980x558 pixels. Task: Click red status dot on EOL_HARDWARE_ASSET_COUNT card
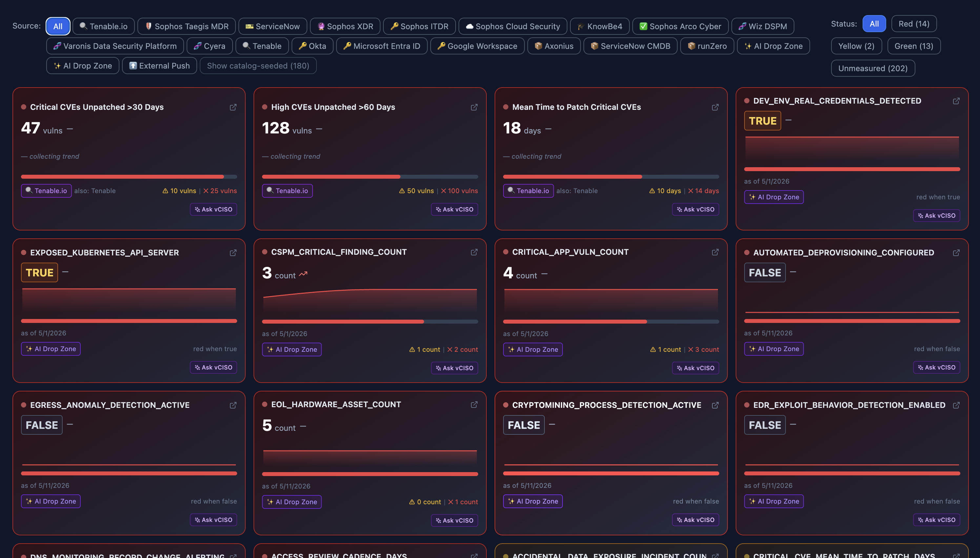click(264, 404)
